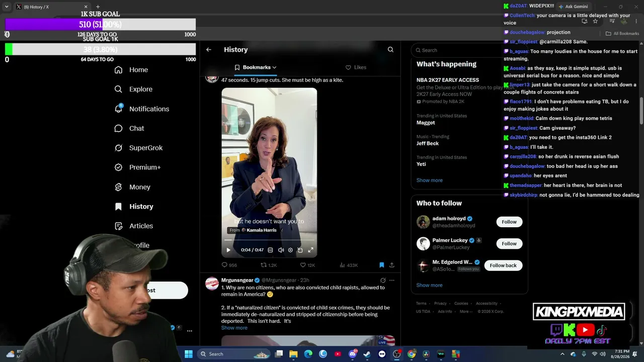The height and width of the screenshot is (362, 644).
Task: Close the History / X browser tab
Action: (x=86, y=7)
